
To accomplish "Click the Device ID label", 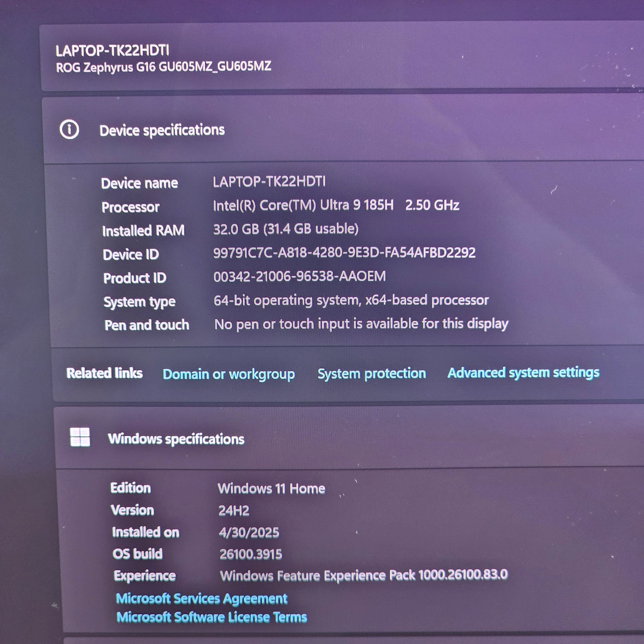I will [131, 255].
